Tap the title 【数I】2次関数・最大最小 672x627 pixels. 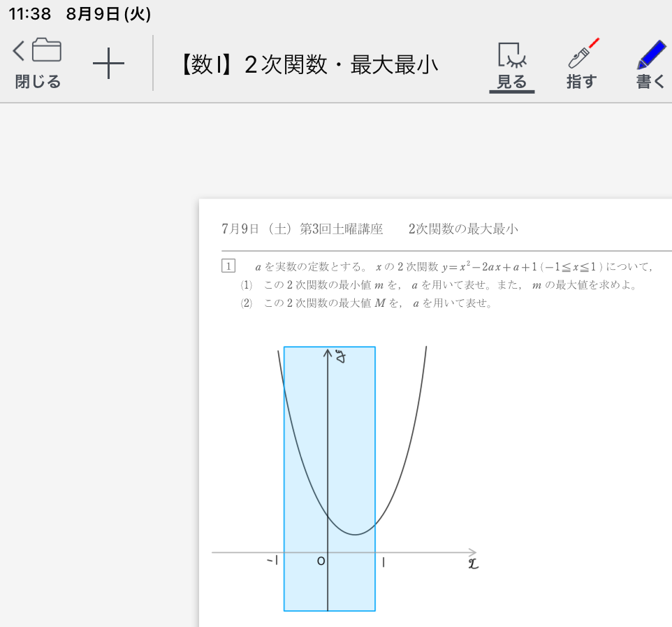pyautogui.click(x=307, y=64)
